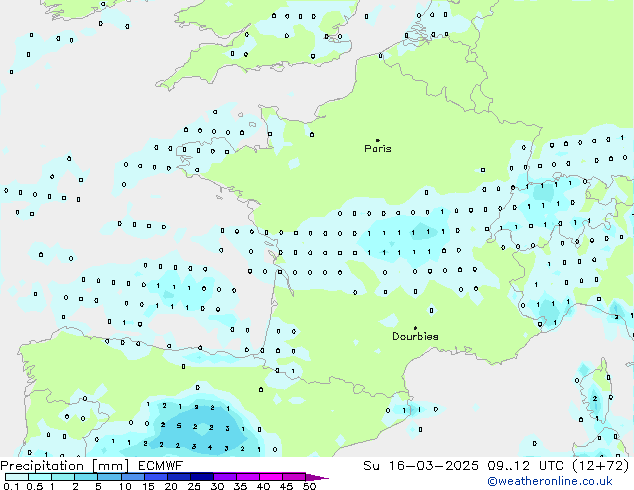Click the 'Precipitation [mm]' legend title
Viewport: 634px width, 490px height.
click(x=65, y=466)
